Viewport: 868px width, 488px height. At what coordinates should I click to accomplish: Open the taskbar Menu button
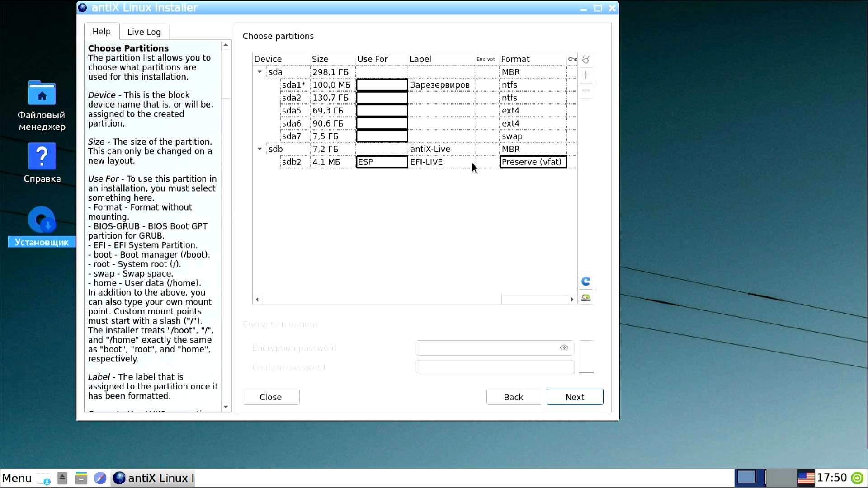point(17,478)
